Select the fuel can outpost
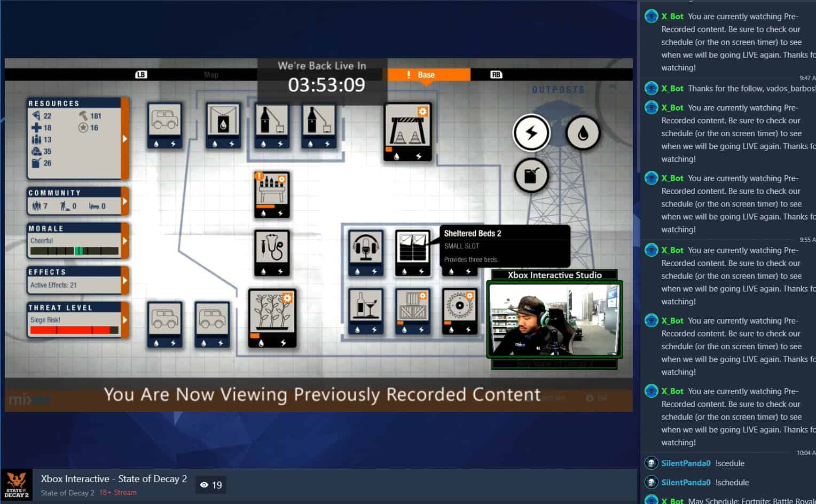Screen dimensions: 816x504 pos(531,175)
